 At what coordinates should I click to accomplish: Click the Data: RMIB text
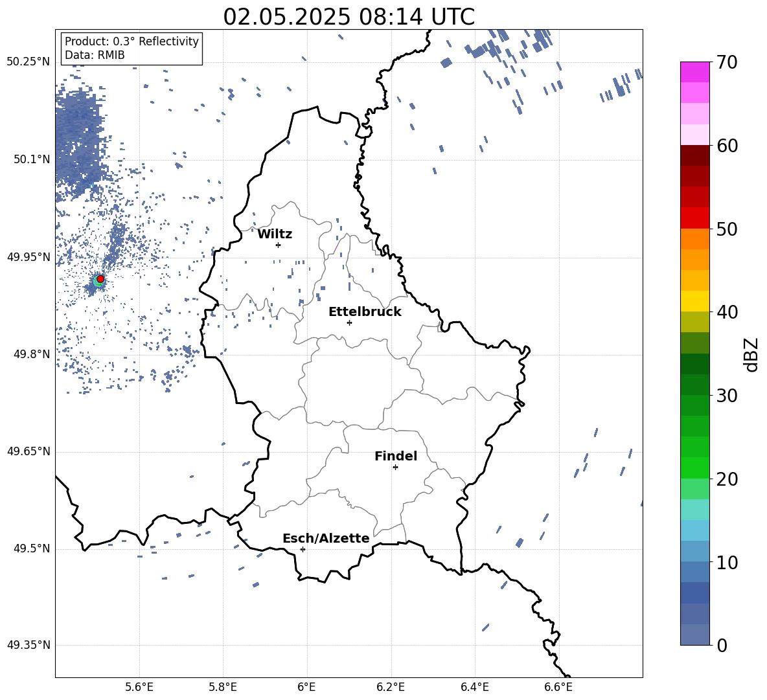(x=95, y=55)
